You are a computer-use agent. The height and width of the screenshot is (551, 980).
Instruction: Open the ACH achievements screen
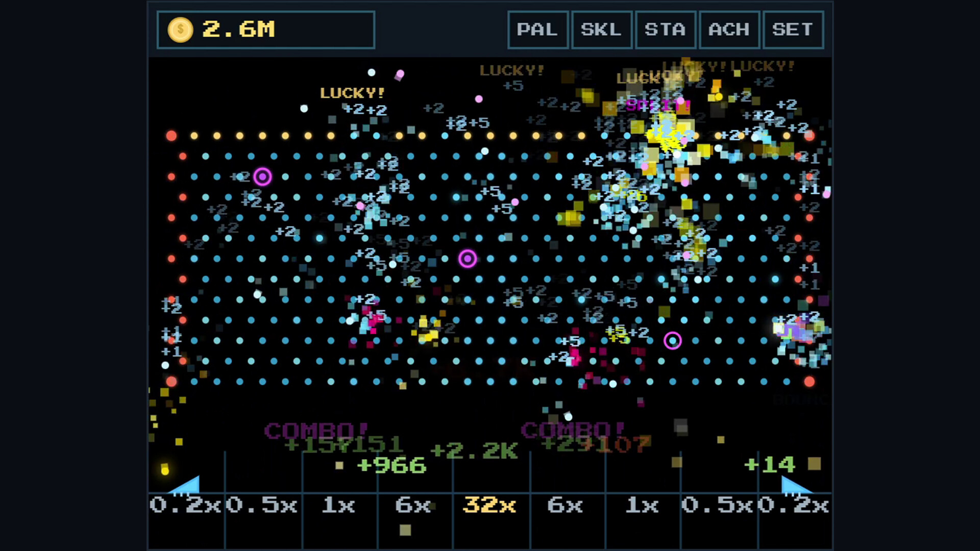pyautogui.click(x=729, y=30)
